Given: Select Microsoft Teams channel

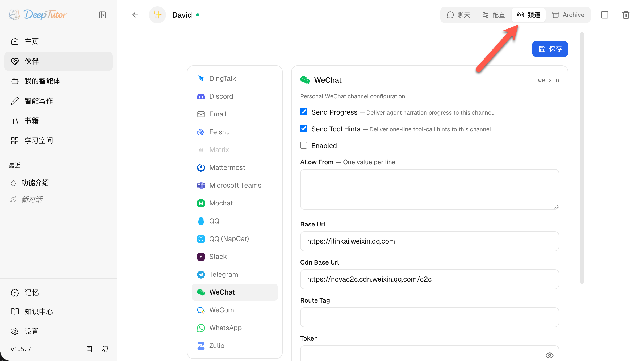Looking at the screenshot, I should pyautogui.click(x=235, y=185).
